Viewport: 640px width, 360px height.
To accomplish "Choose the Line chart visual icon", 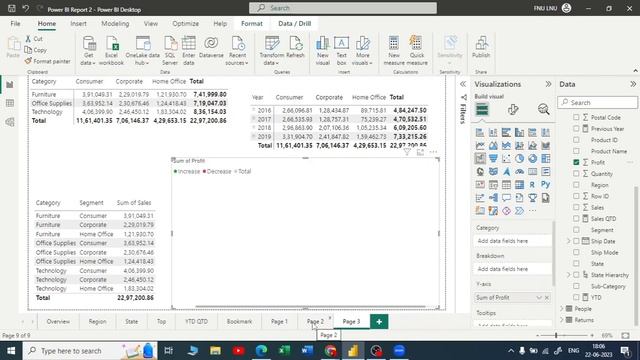I will tap(480, 145).
